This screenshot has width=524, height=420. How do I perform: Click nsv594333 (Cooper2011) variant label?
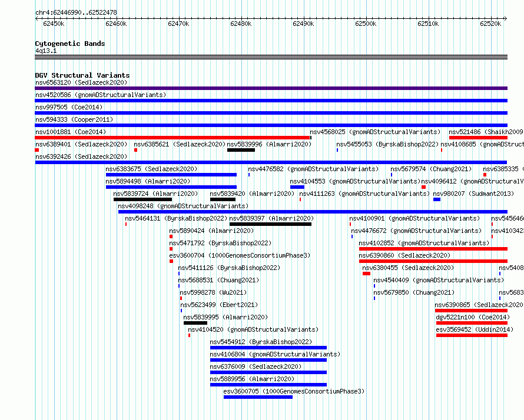[x=74, y=119]
